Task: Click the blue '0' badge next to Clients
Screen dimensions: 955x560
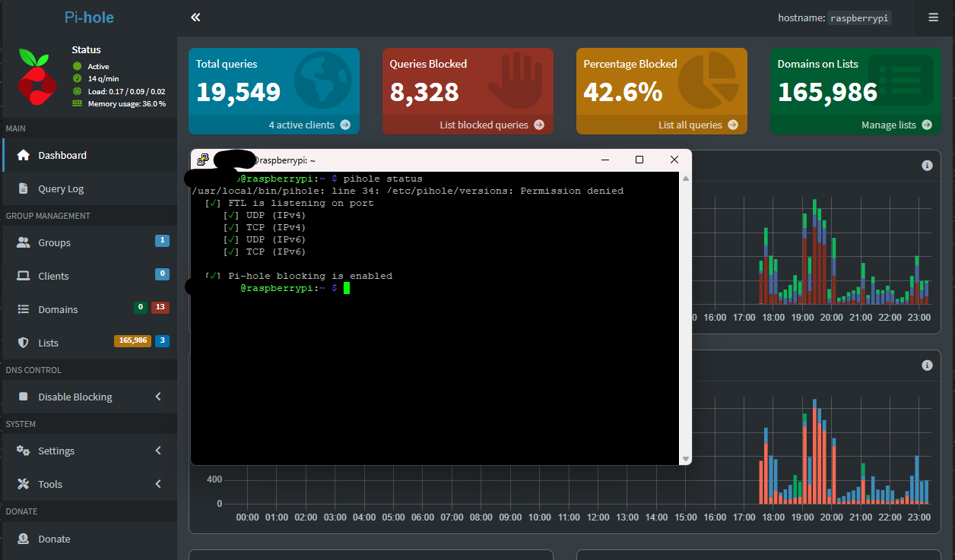Action: tap(162, 274)
